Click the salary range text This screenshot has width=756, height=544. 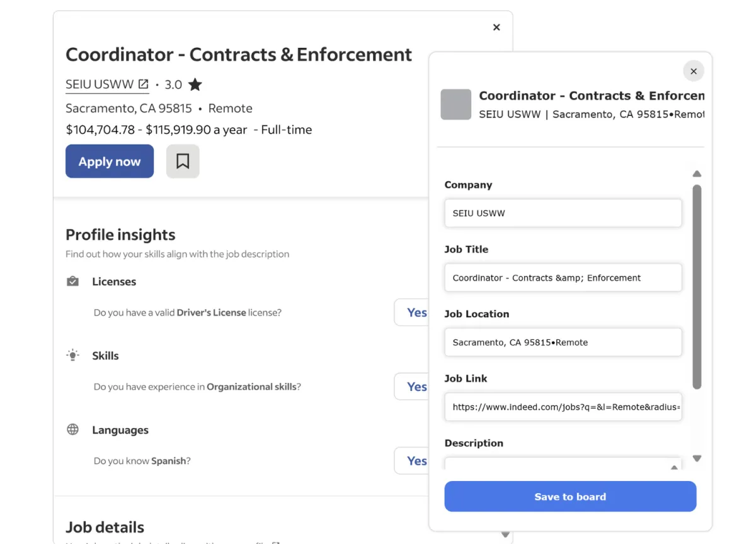coord(156,130)
